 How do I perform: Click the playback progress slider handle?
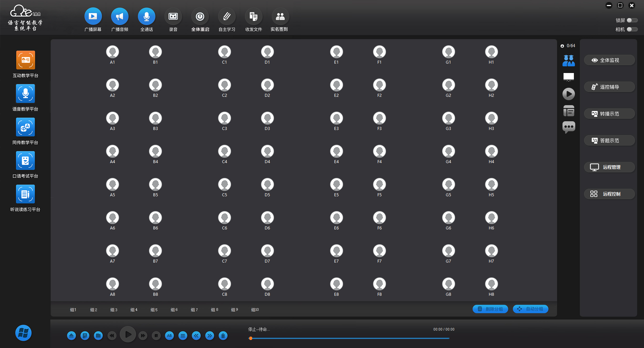click(251, 338)
